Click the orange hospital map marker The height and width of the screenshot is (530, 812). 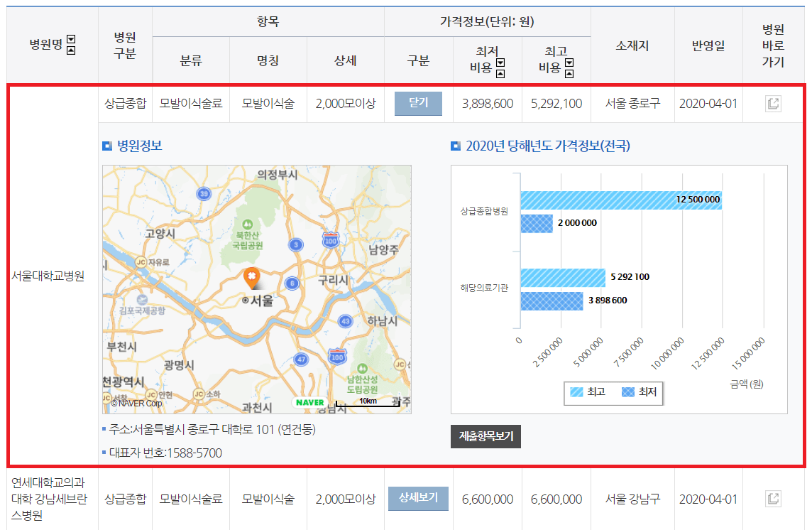252,278
